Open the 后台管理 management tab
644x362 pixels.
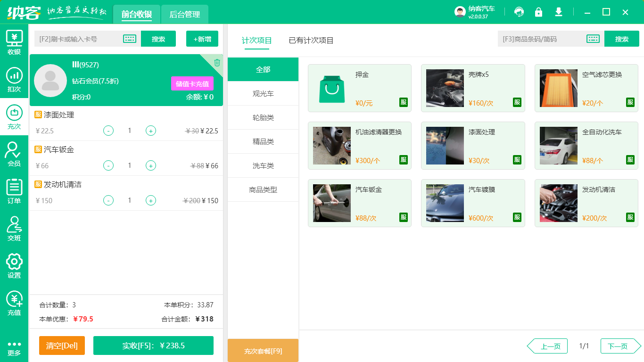pyautogui.click(x=184, y=15)
